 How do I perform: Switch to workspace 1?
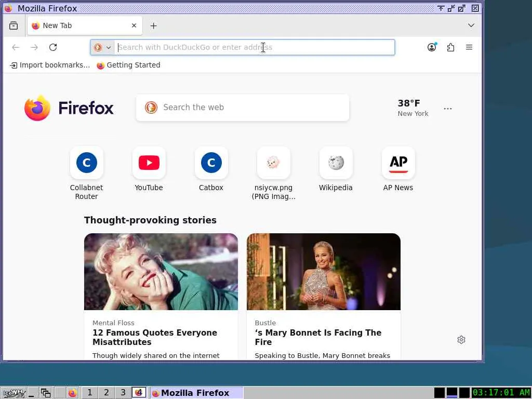pos(89,393)
